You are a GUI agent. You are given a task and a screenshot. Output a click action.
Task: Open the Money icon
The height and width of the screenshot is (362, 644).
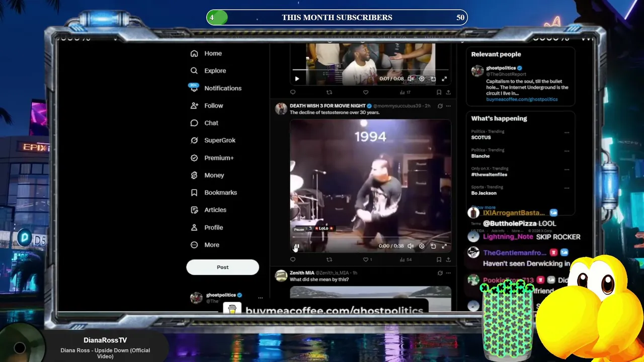coord(194,175)
